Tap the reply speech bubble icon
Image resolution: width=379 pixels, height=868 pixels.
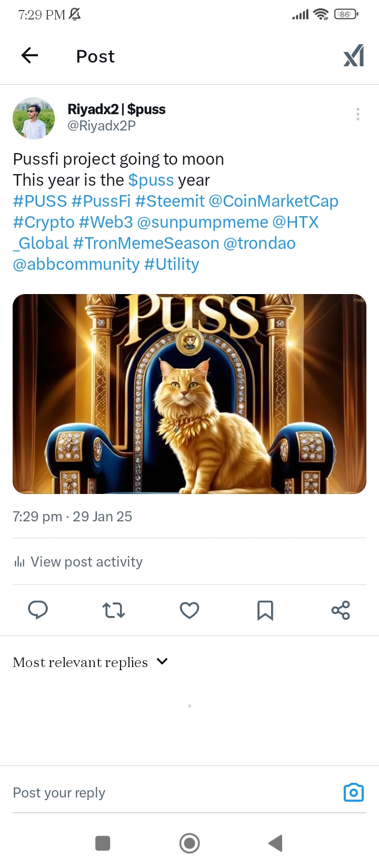[x=38, y=610]
